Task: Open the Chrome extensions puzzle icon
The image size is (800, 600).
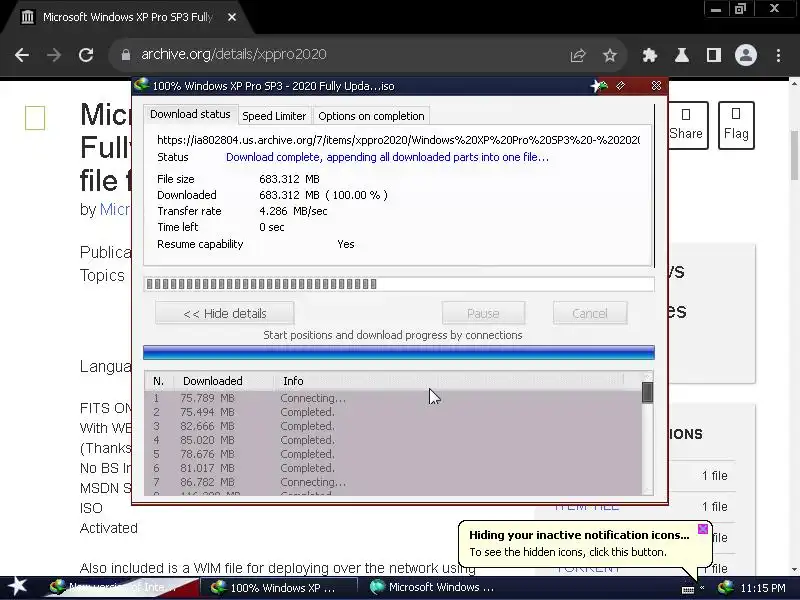Action: click(649, 55)
